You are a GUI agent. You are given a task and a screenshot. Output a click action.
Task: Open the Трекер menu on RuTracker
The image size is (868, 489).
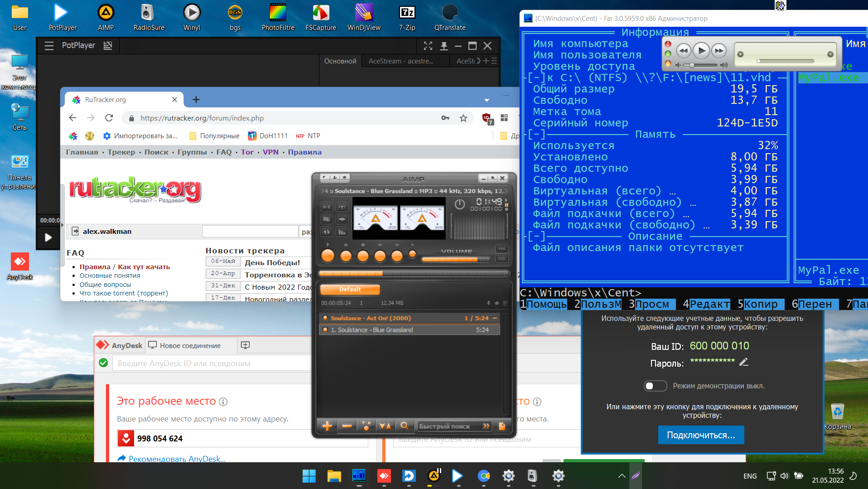pyautogui.click(x=121, y=152)
